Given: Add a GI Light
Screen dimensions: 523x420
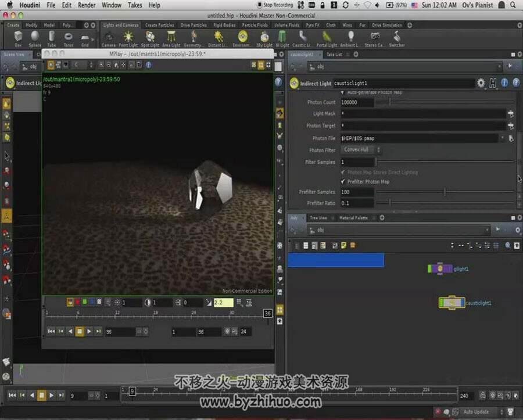Looking at the screenshot, I should point(282,39).
